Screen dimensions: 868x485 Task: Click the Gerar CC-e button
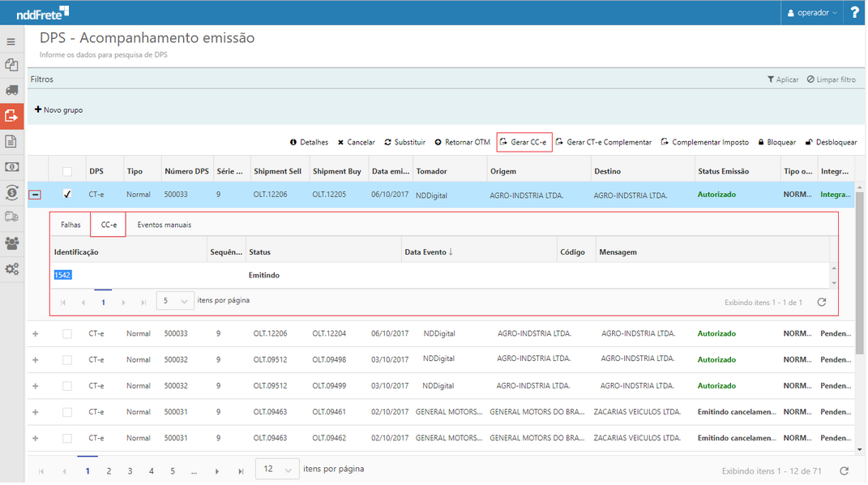(524, 142)
